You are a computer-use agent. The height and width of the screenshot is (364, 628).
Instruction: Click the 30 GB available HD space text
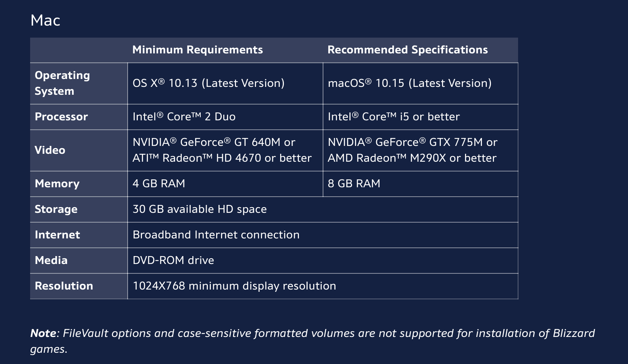coord(200,209)
